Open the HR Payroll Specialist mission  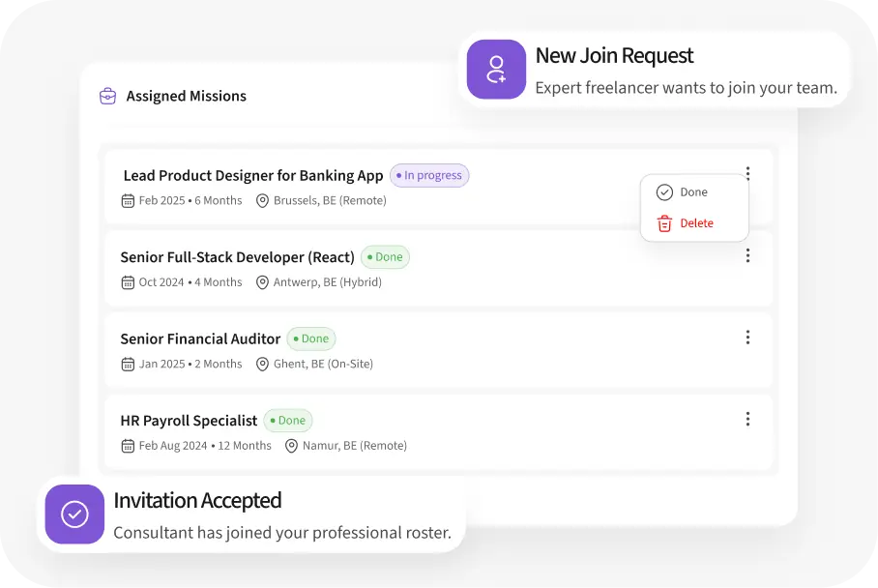coord(189,421)
